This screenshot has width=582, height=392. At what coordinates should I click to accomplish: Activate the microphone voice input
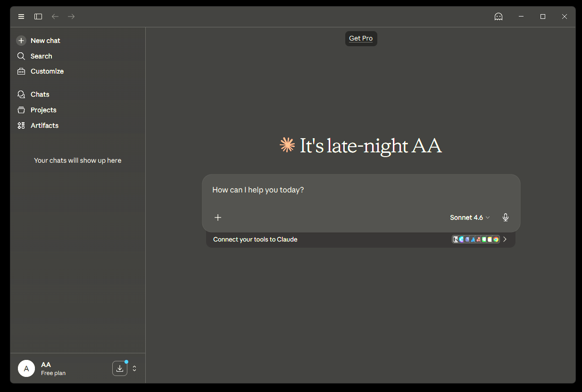[x=506, y=217]
